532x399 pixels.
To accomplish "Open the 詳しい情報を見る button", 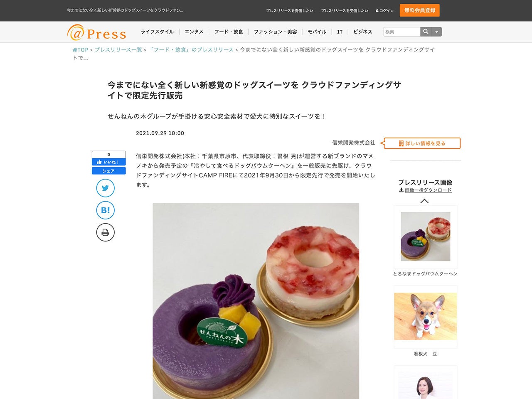I will pyautogui.click(x=422, y=143).
